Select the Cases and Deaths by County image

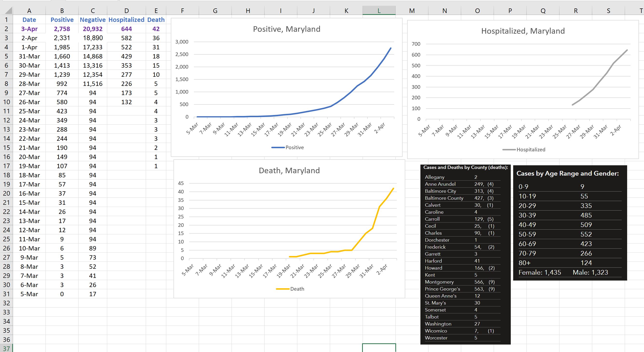point(465,255)
